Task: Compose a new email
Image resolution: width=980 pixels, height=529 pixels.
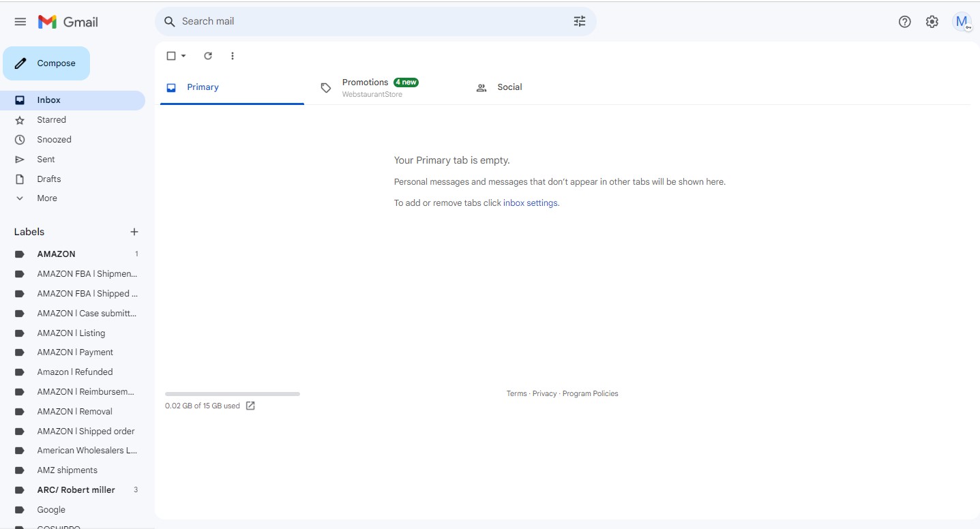Action: point(46,63)
